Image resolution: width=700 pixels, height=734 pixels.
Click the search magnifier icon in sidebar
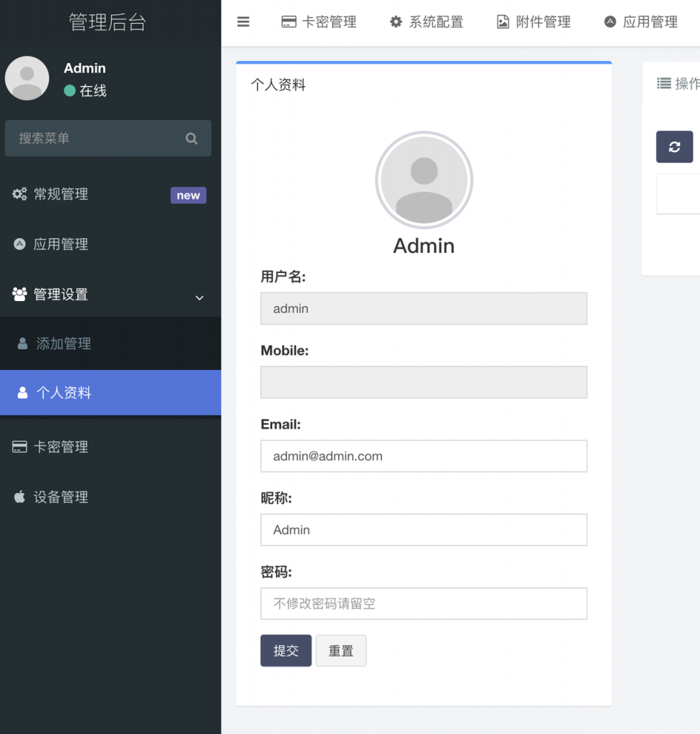[191, 138]
